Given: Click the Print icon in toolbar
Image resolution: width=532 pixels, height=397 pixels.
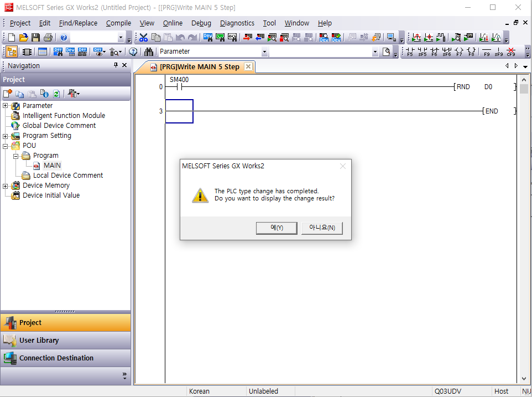Looking at the screenshot, I should tap(48, 37).
